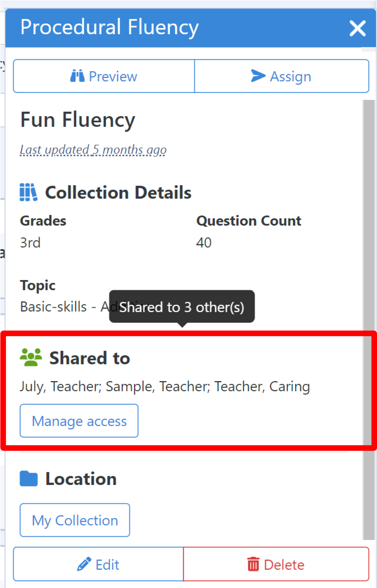
Task: Click the Shared to 3 other(s) tooltip
Action: (182, 307)
